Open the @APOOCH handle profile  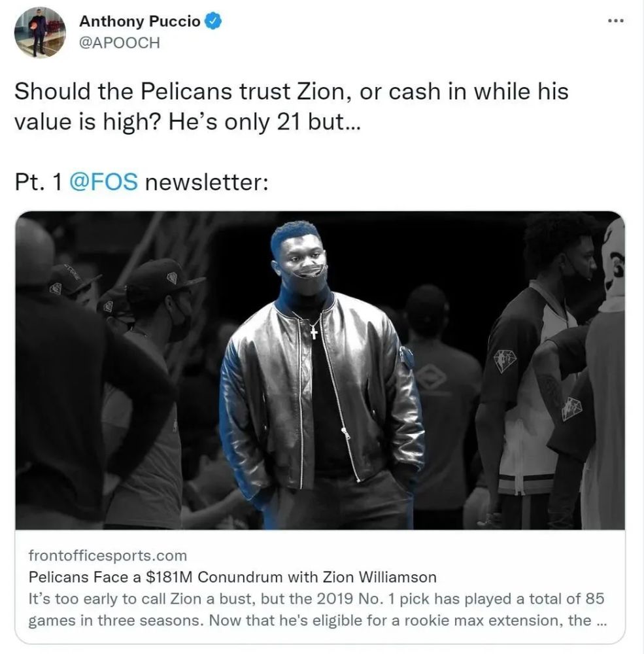click(119, 43)
